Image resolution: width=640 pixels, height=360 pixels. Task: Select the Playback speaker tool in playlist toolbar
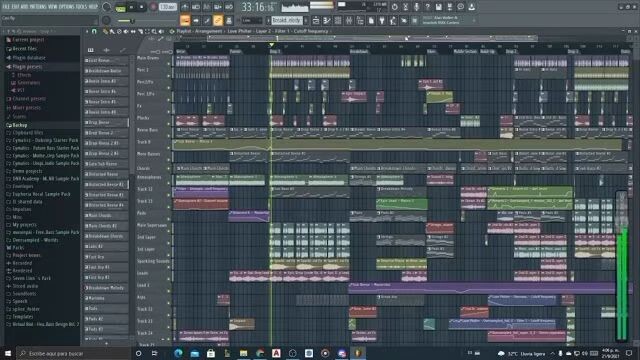[x=161, y=31]
